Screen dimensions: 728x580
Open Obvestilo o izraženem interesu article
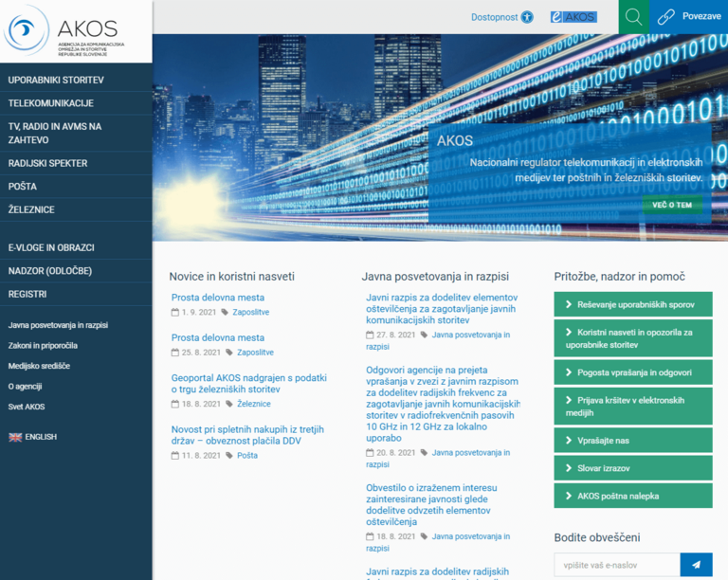point(431,505)
